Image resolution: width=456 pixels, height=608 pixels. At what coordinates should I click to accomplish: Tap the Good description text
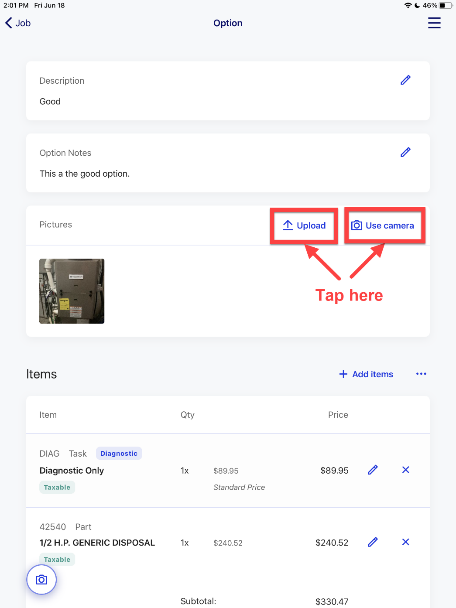click(50, 102)
